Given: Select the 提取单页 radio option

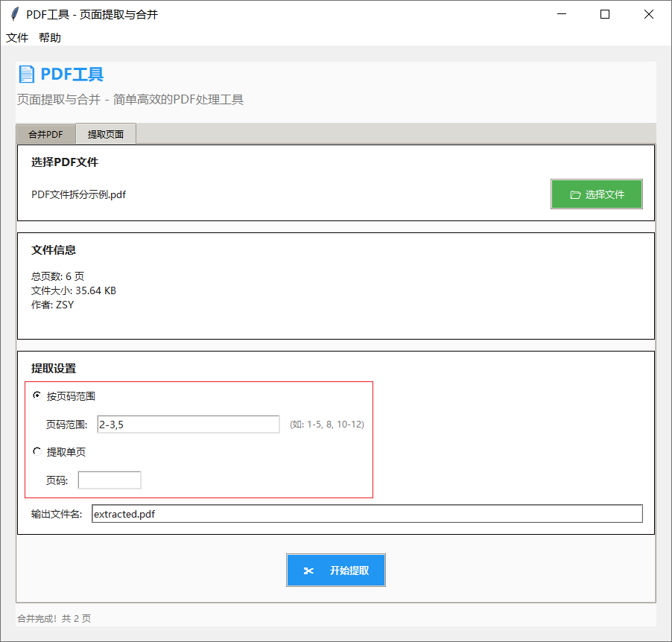Looking at the screenshot, I should (x=36, y=451).
